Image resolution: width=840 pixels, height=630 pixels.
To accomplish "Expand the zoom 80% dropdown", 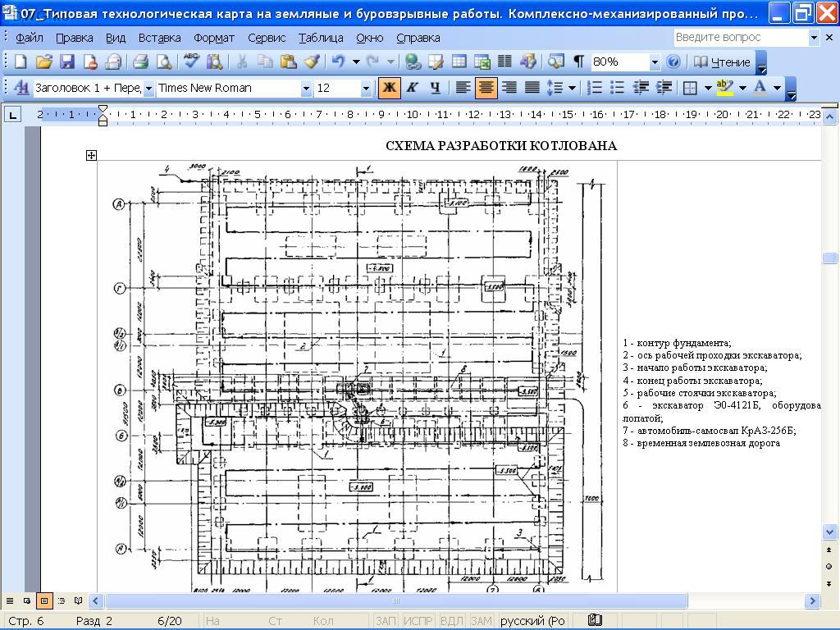I will point(655,62).
